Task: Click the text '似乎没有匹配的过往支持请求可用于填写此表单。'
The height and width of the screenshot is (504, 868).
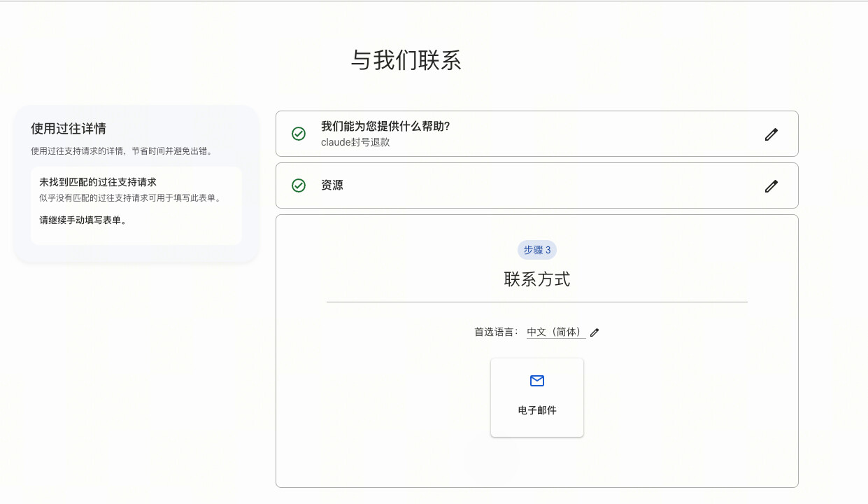Action: 130,198
